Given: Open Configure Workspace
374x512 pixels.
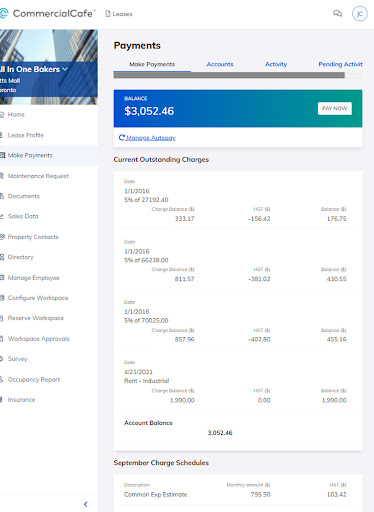Looking at the screenshot, I should point(38,298).
